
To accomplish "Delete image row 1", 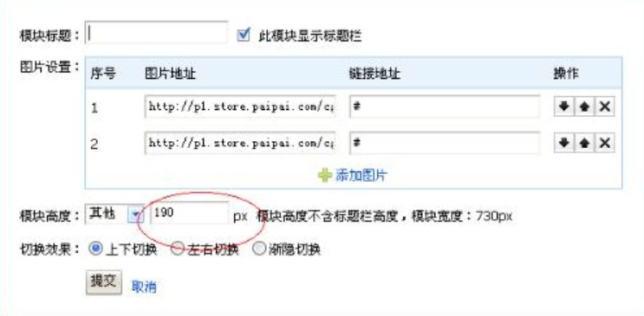I will 605,107.
